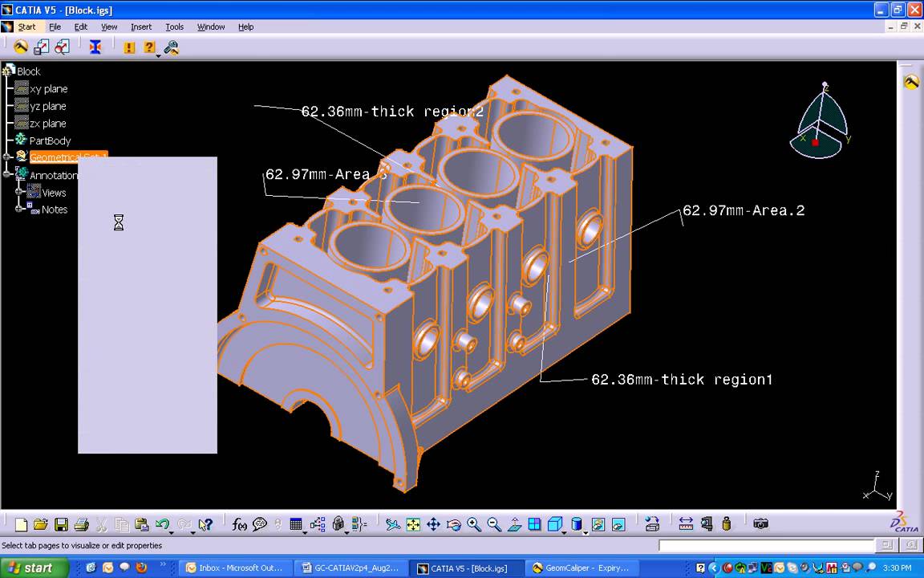
Task: Click the Paste icon
Action: pos(141,523)
